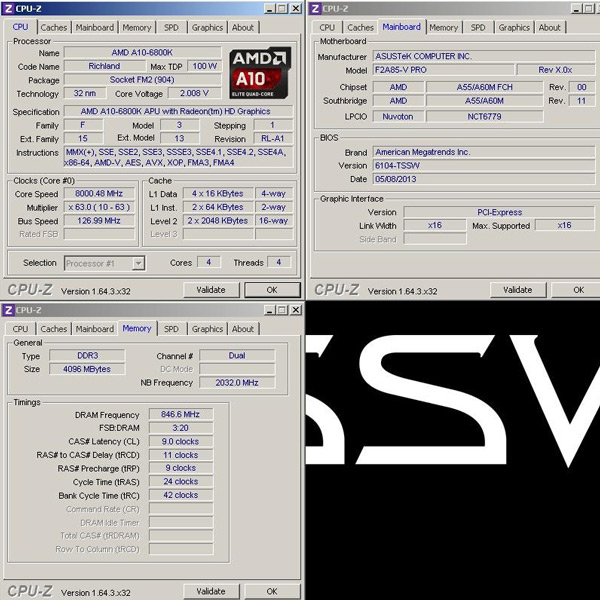Open About tab in Memory window
This screenshot has height=600, width=600.
coord(243,329)
